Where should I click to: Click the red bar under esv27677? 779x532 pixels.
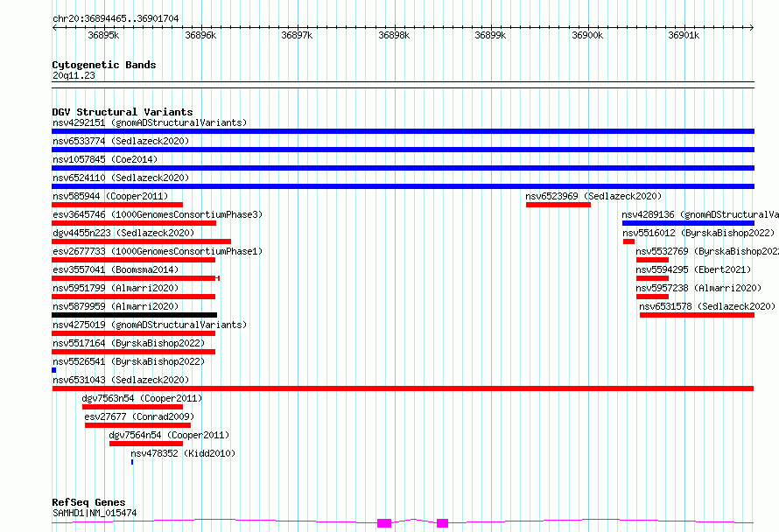tap(137, 425)
